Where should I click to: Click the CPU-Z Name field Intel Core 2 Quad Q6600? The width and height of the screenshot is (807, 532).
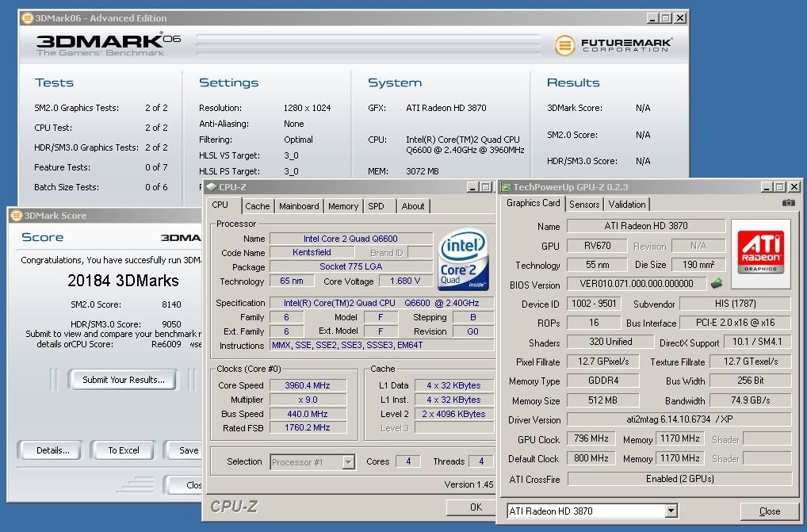350,239
